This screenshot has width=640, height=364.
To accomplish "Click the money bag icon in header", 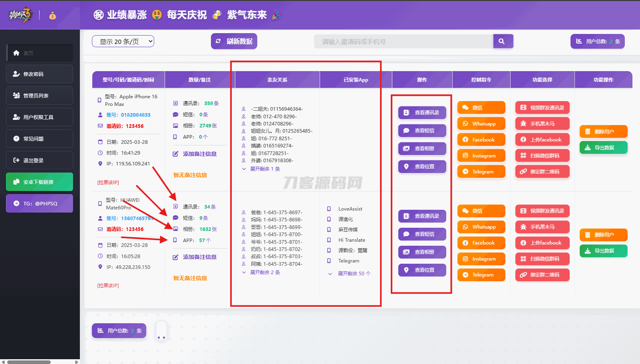I will (x=52, y=16).
